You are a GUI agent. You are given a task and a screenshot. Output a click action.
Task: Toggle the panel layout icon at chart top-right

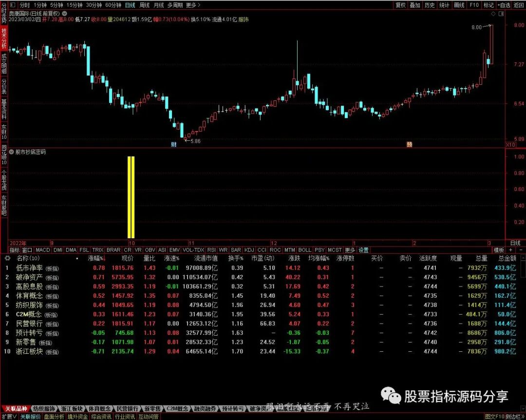click(x=501, y=14)
